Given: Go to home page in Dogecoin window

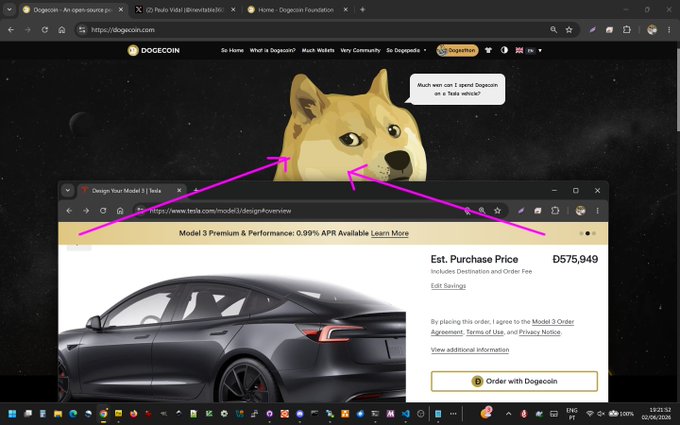Looking at the screenshot, I should tap(62, 30).
